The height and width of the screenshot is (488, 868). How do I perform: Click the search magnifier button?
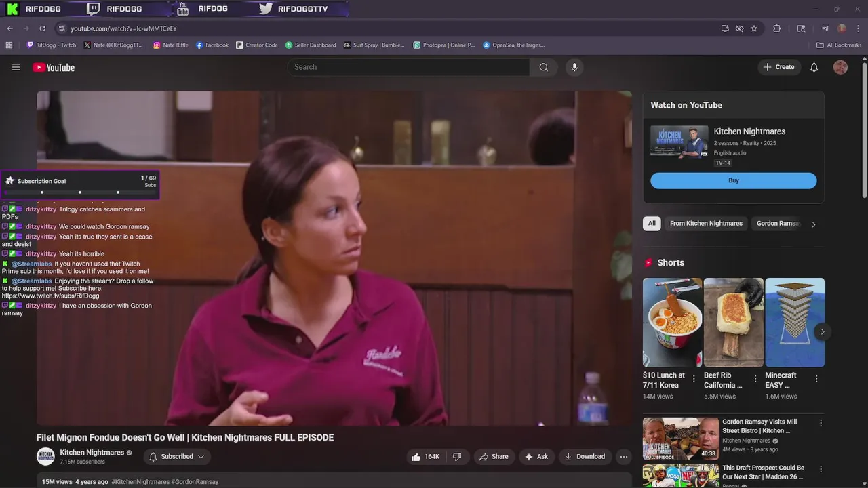click(543, 67)
